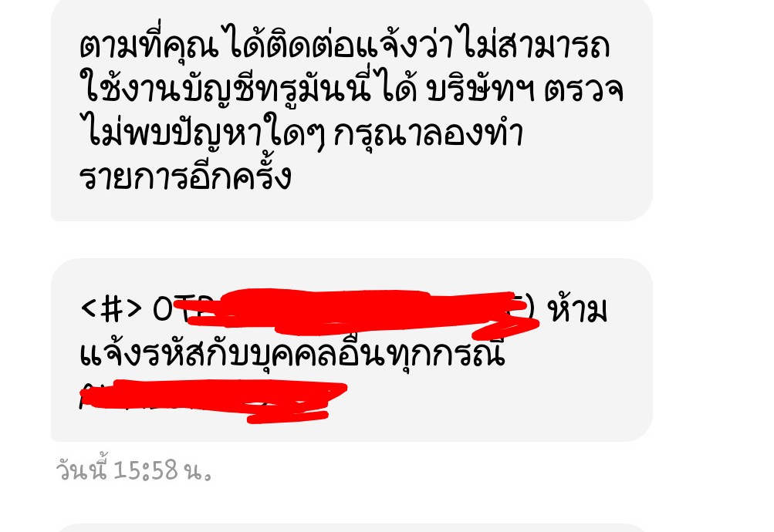Image resolution: width=774 pixels, height=532 pixels.
Task: Click the 15:58 time digits
Action: click(146, 470)
